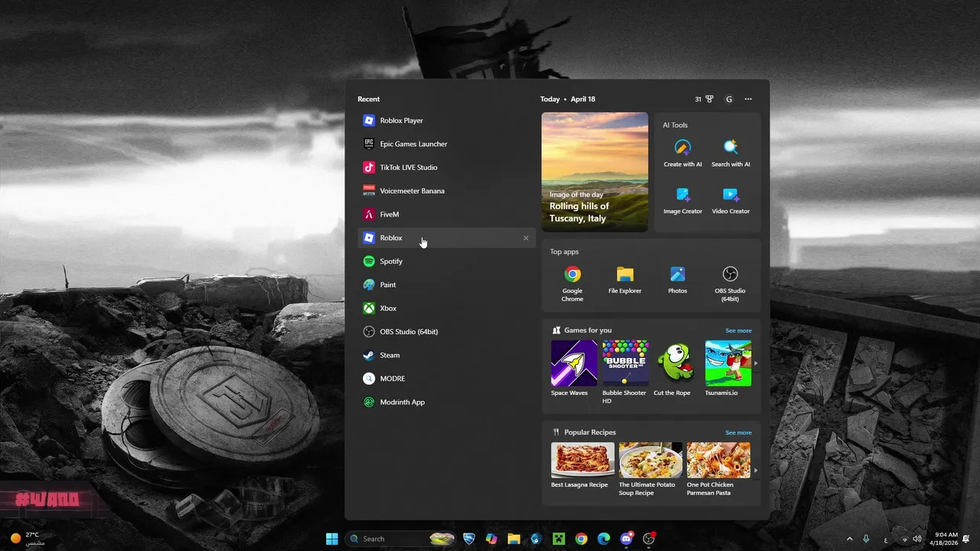The height and width of the screenshot is (551, 980).
Task: Launch Steam from the Recent list
Action: coord(446,355)
